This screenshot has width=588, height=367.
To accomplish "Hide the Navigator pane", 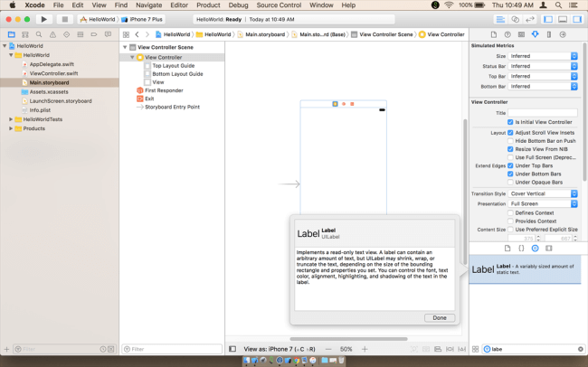I will 548,19.
